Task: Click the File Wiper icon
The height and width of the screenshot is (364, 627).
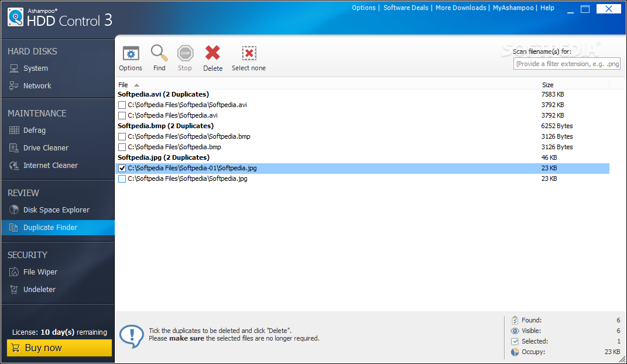Action: pos(14,272)
